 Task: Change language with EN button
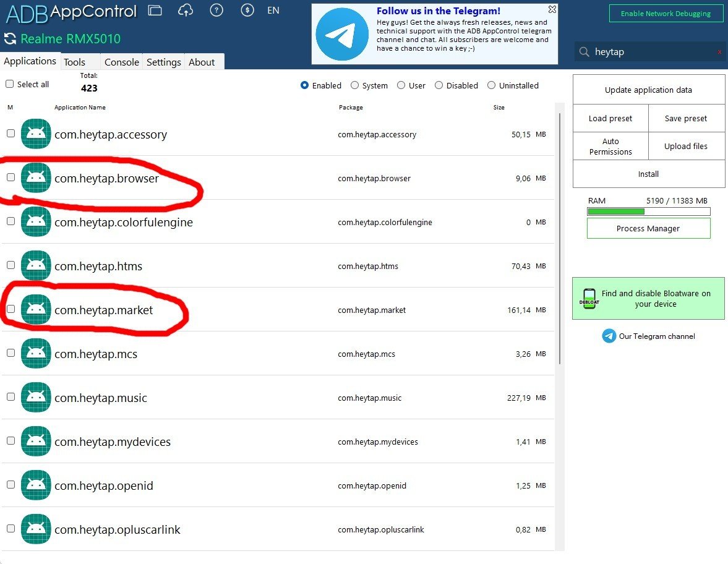tap(273, 11)
